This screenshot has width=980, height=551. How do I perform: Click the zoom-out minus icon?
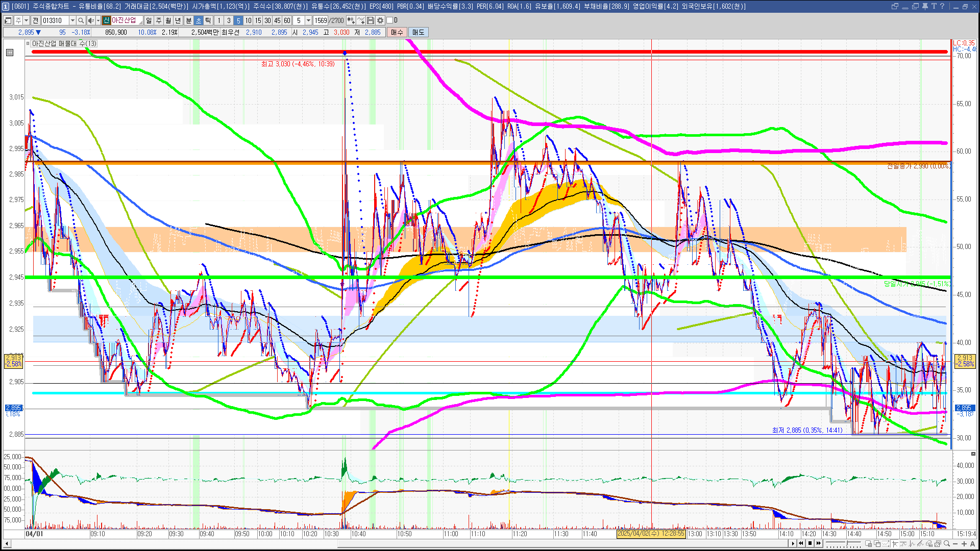tap(955, 544)
